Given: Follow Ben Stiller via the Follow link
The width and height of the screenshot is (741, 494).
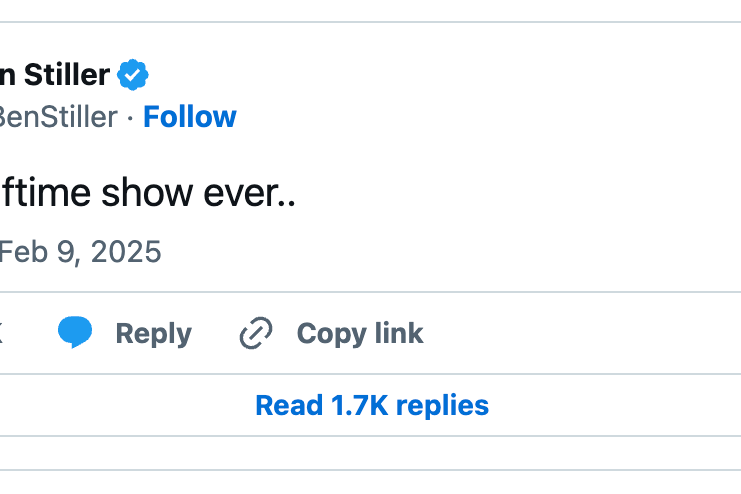Looking at the screenshot, I should (190, 117).
